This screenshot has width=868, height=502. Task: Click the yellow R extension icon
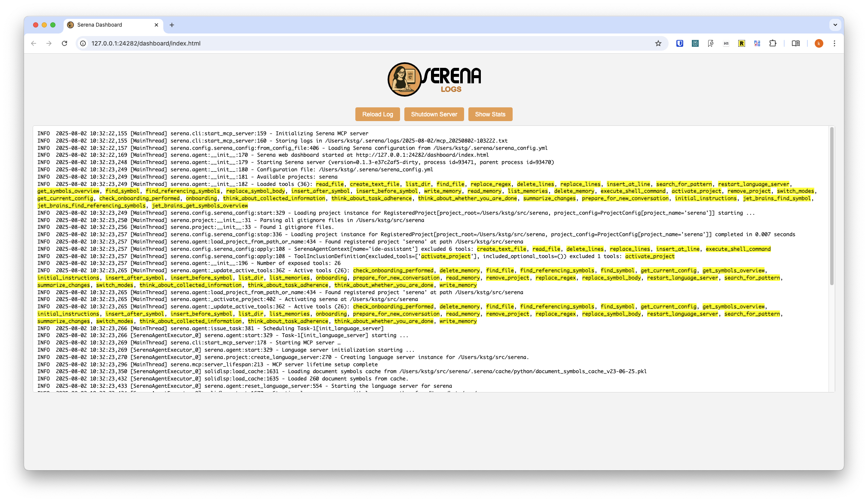(x=742, y=43)
